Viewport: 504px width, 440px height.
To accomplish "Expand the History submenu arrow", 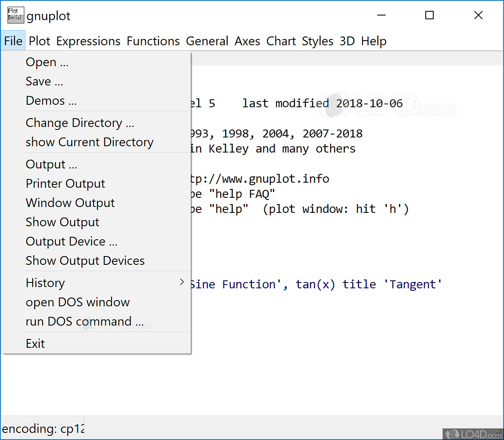I will click(182, 282).
